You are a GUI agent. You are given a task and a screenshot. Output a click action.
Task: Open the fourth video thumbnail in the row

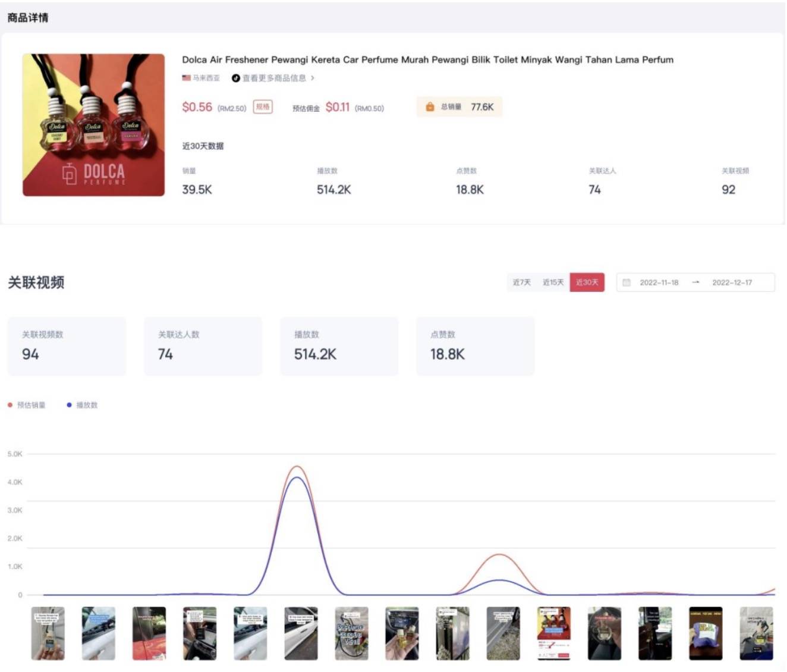(x=200, y=633)
